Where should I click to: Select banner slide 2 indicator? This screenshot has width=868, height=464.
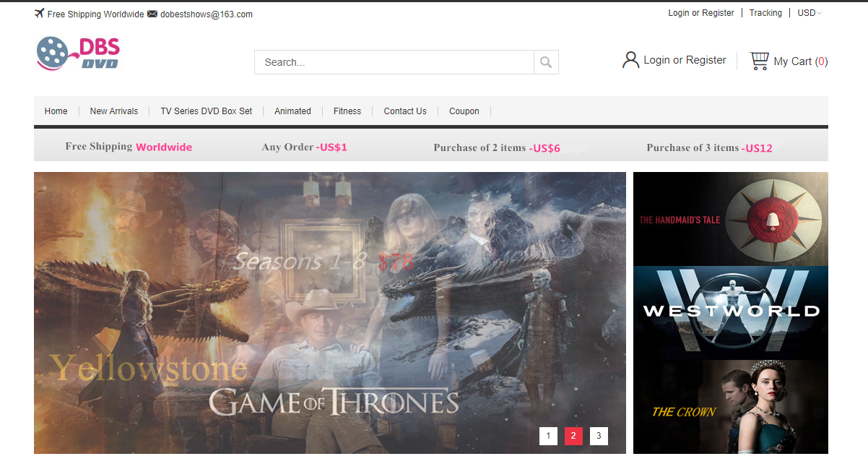[x=573, y=436]
